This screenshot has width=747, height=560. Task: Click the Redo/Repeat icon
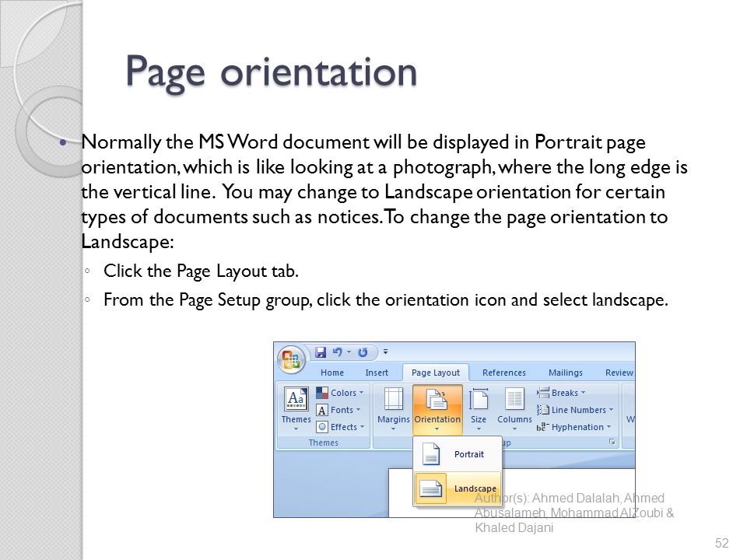pos(363,352)
